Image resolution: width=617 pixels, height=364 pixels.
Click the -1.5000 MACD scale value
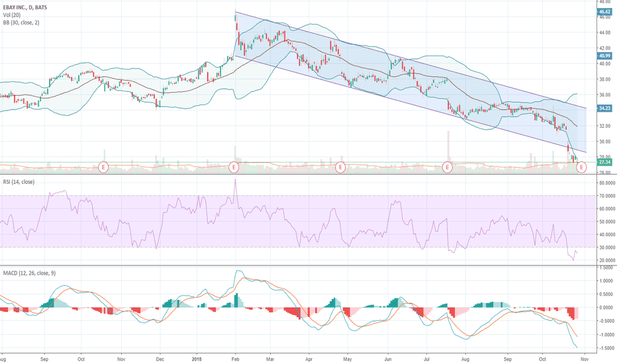pos(606,348)
